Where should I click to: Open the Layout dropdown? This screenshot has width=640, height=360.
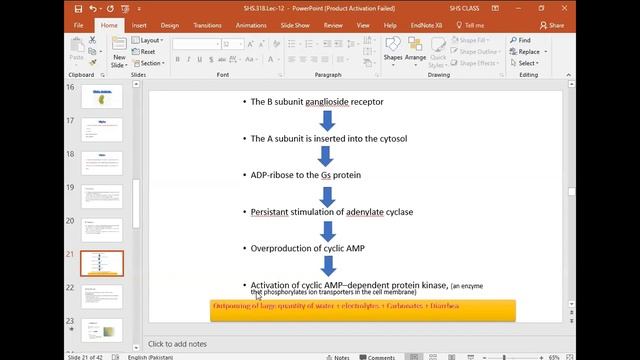tap(148, 40)
